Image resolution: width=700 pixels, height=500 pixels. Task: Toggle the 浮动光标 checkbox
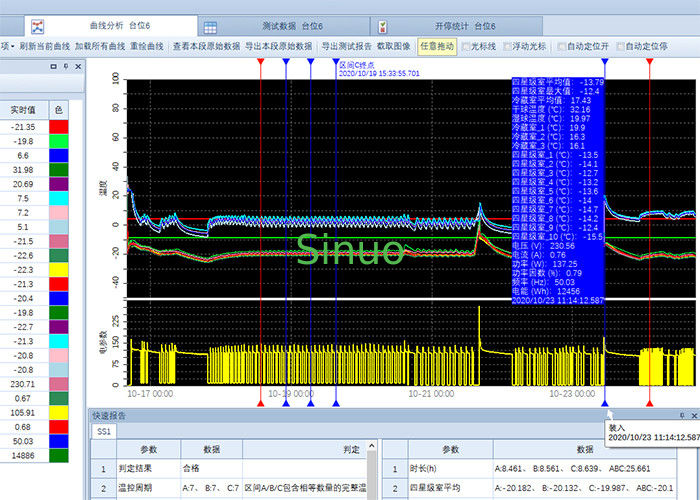(506, 46)
